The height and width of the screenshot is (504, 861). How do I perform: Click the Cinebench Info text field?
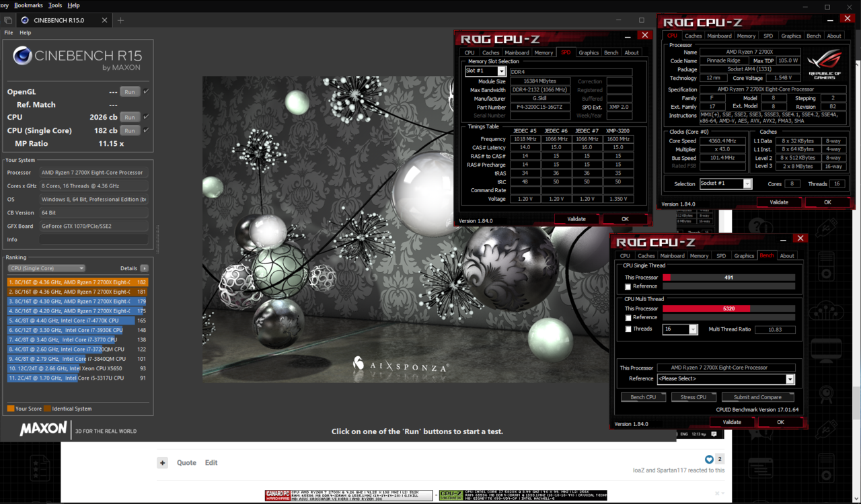coord(93,239)
